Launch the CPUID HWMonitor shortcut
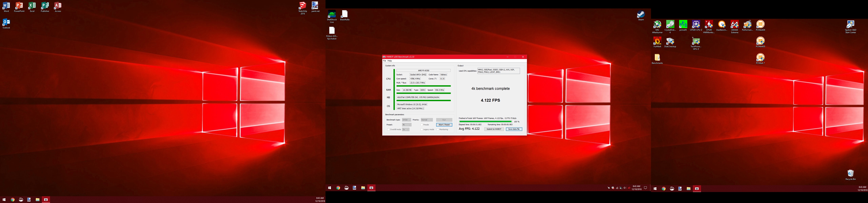 [709, 27]
